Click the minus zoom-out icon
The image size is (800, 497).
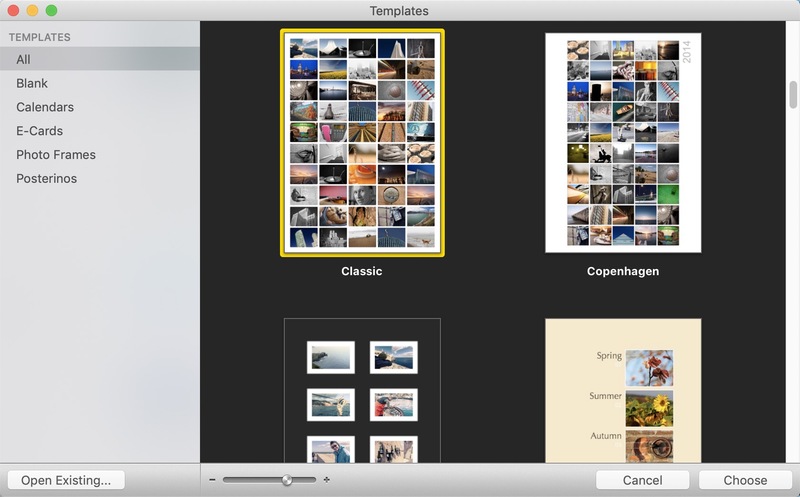click(212, 480)
